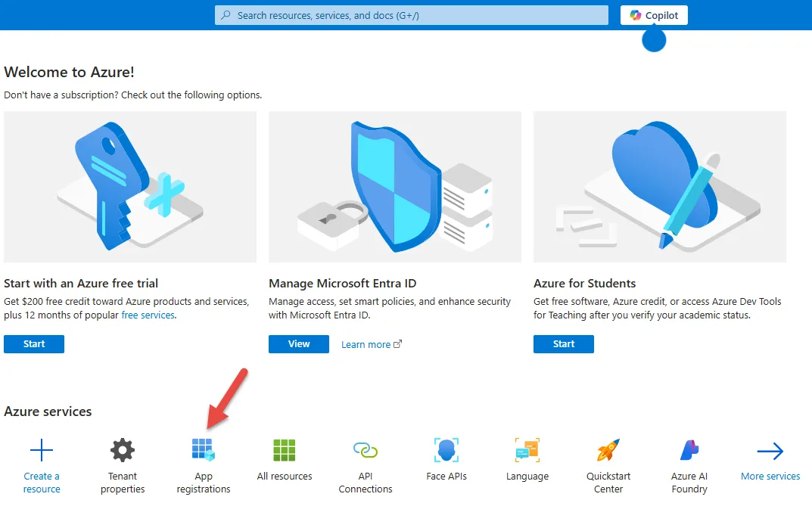Click the shield illustration for Entra ID

tap(395, 187)
